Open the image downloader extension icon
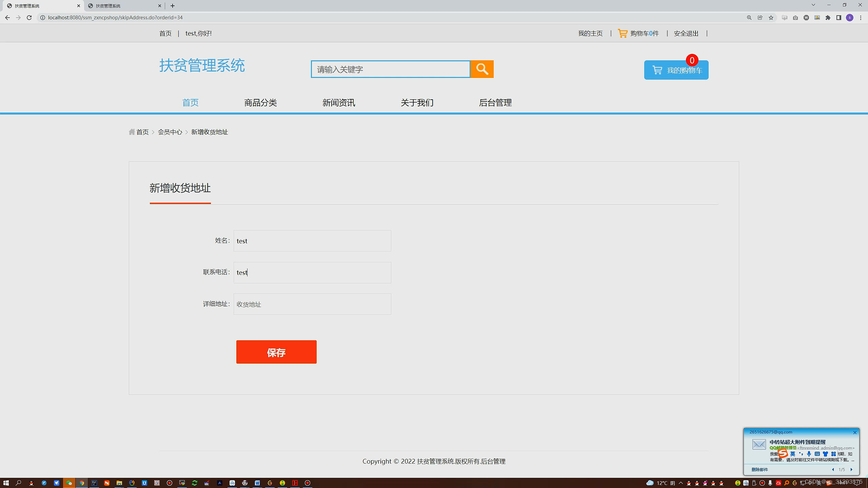Image resolution: width=868 pixels, height=488 pixels. (817, 18)
